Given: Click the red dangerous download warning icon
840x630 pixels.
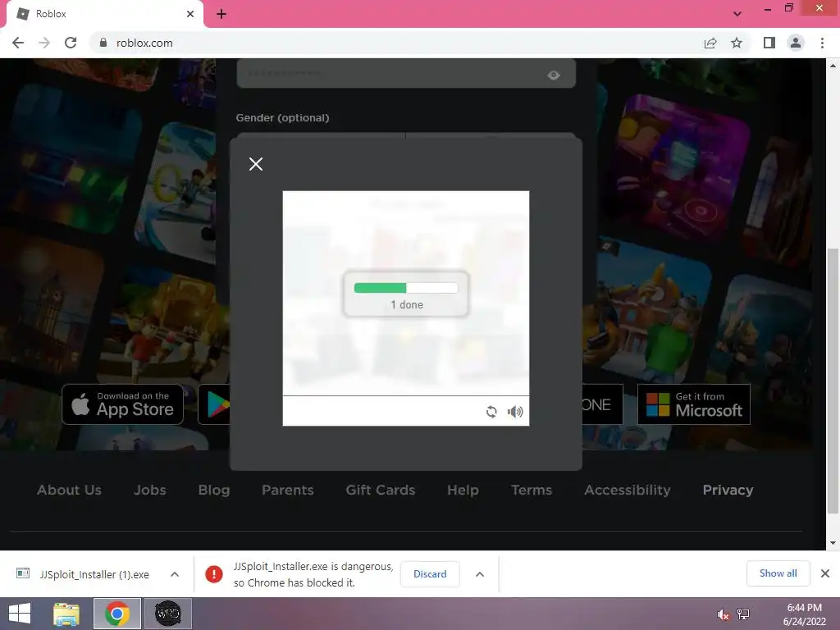Looking at the screenshot, I should click(214, 574).
